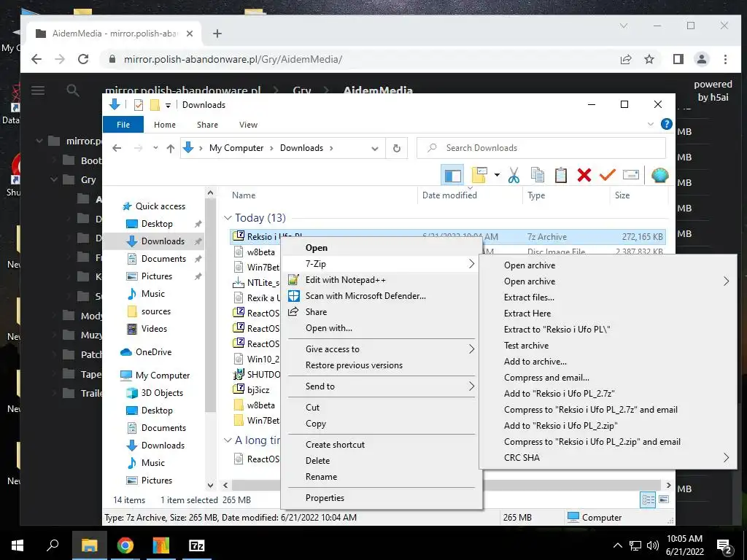747x560 pixels.
Task: Expand the Send to submenu
Action: [381, 386]
